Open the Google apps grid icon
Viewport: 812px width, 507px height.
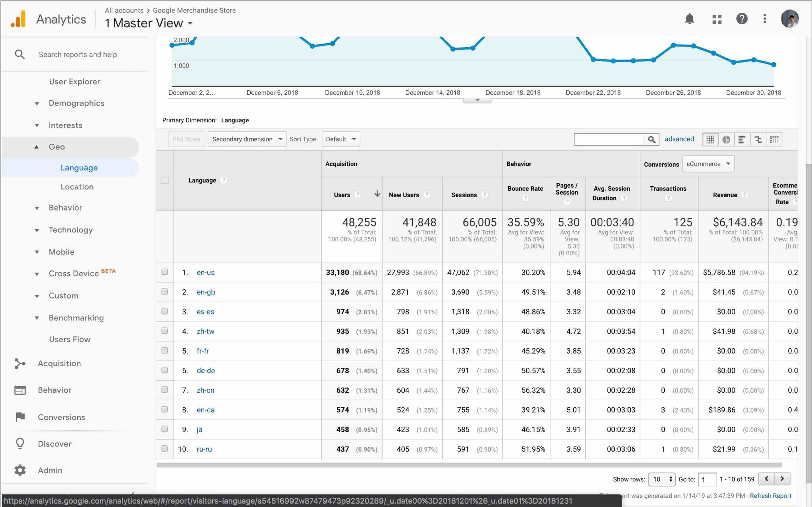[x=717, y=19]
